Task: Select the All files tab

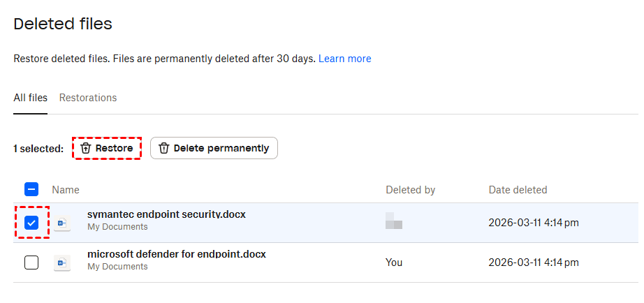Action: 30,98
